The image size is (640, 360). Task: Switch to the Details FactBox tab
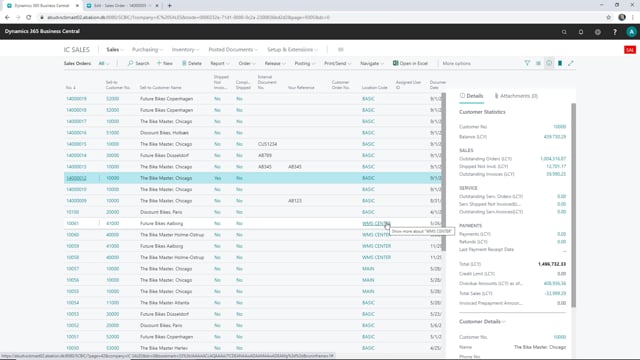471,96
